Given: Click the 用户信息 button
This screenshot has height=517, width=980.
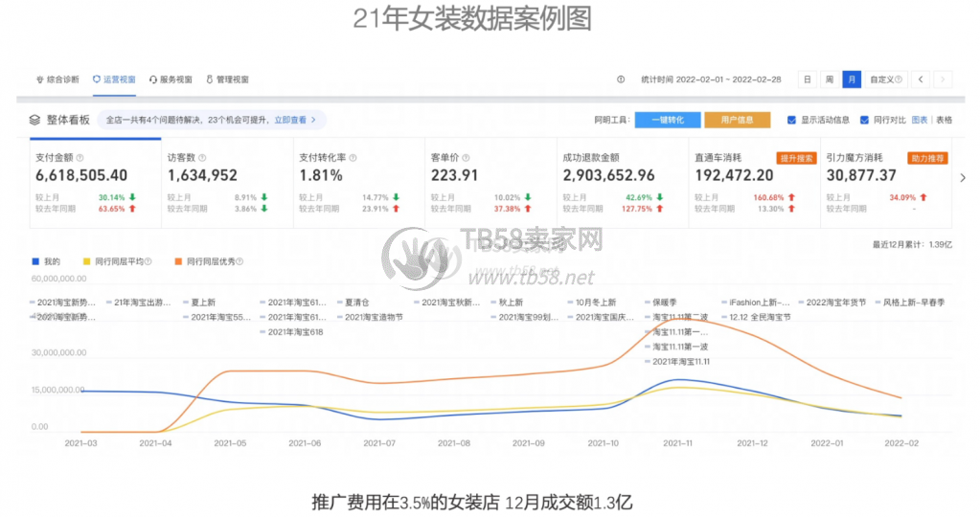Looking at the screenshot, I should pos(737,120).
